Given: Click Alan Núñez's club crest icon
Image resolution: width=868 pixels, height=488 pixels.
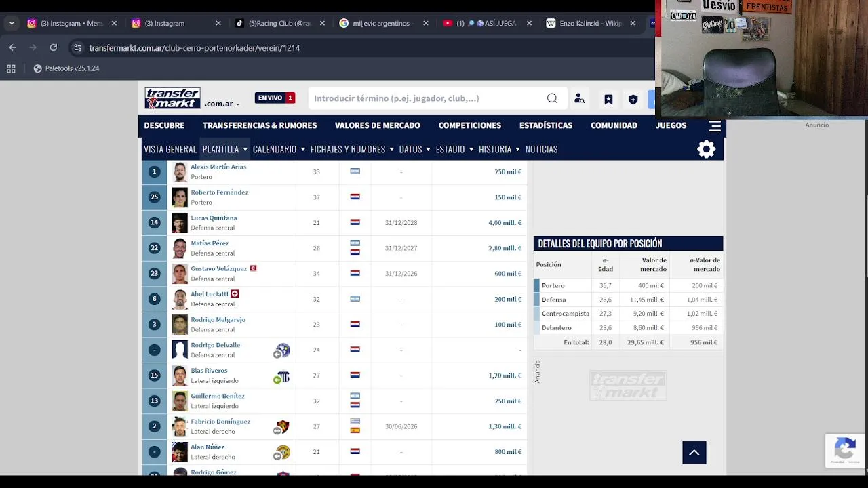Looking at the screenshot, I should 282,452.
